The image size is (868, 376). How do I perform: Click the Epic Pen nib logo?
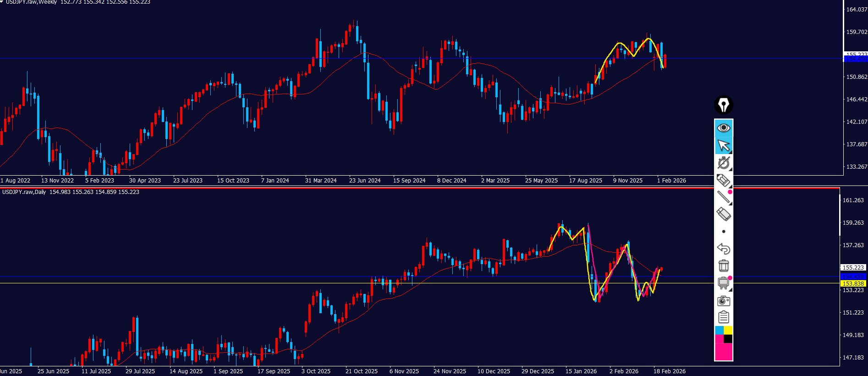coord(723,105)
